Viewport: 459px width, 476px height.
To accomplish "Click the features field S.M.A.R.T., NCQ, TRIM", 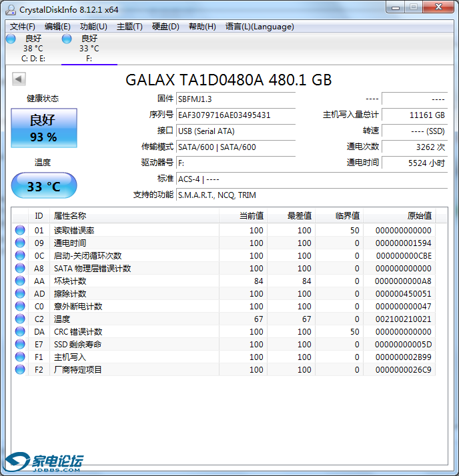I will [312, 195].
